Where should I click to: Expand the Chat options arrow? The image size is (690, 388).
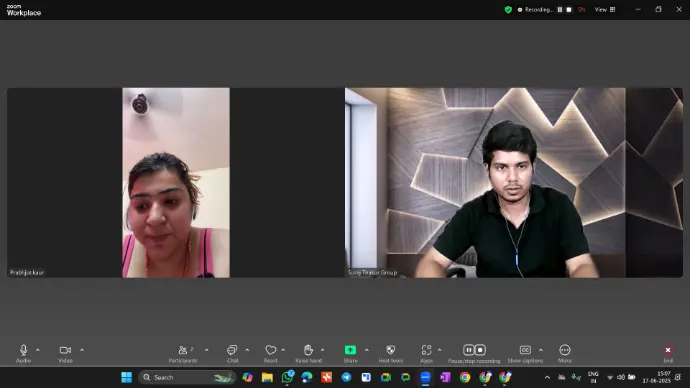pos(247,350)
